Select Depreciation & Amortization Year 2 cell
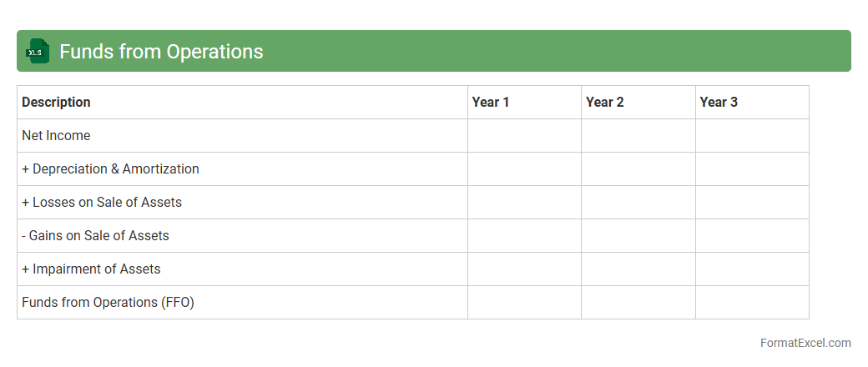The width and height of the screenshot is (868, 367). (638, 168)
